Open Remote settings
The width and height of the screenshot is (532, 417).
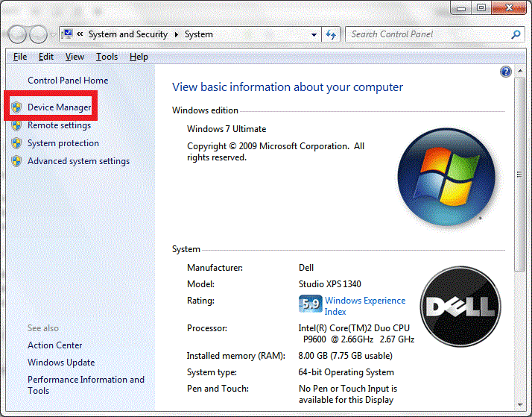(x=59, y=125)
